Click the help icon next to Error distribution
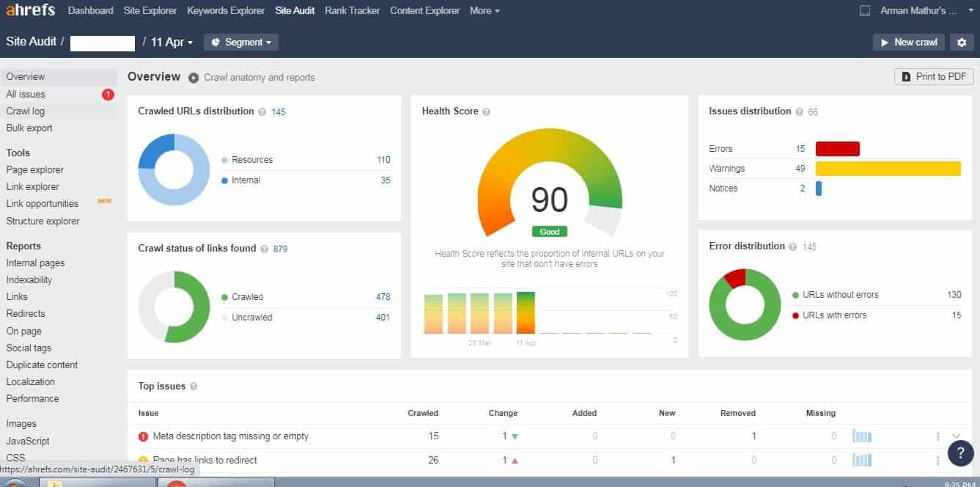Screen dimensions: 980x487 coord(792,246)
